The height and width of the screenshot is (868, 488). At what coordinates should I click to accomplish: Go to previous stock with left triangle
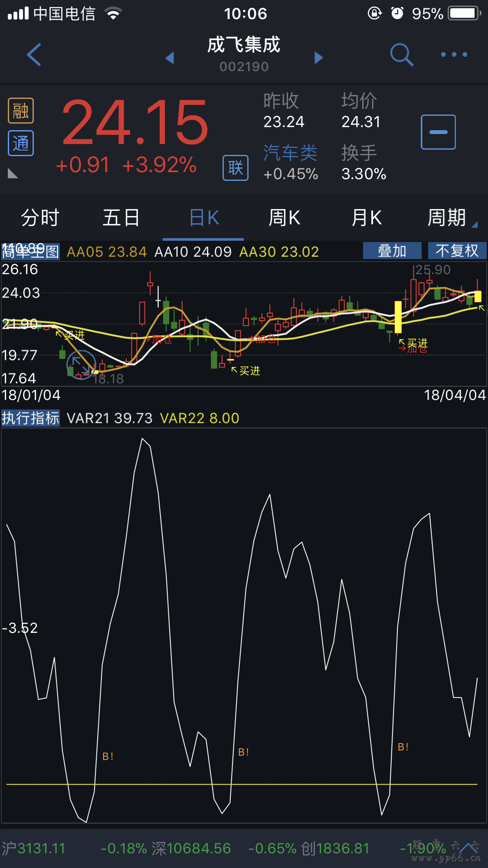coord(170,58)
